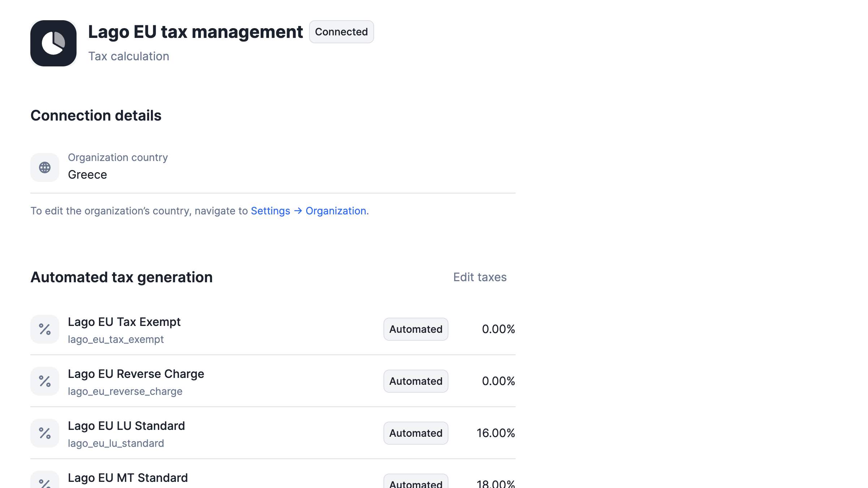Open the Lago EU LU Standard tax
This screenshot has width=868, height=488.
126,426
